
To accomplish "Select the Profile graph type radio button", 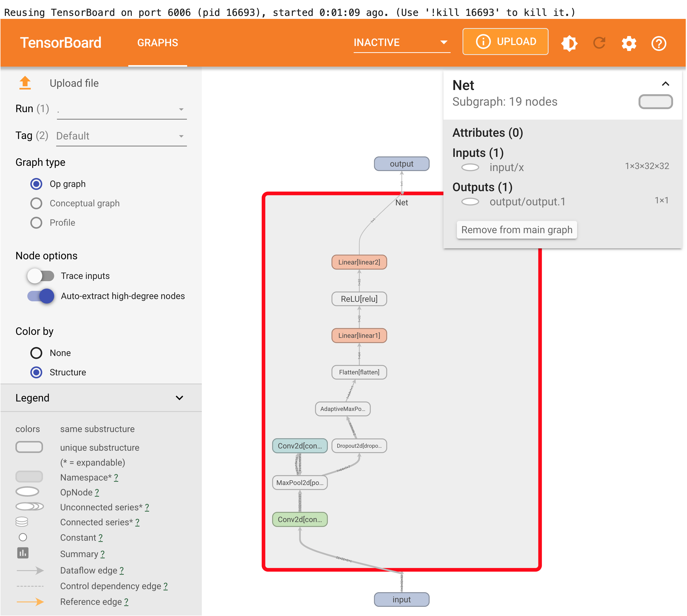I will pyautogui.click(x=36, y=223).
